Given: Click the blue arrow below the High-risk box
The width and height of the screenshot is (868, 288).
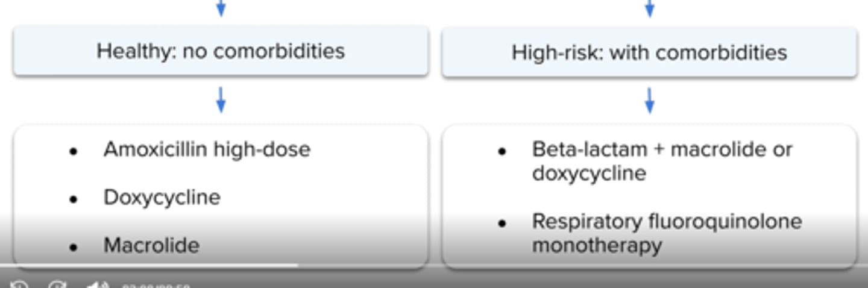Looking at the screenshot, I should point(649,100).
